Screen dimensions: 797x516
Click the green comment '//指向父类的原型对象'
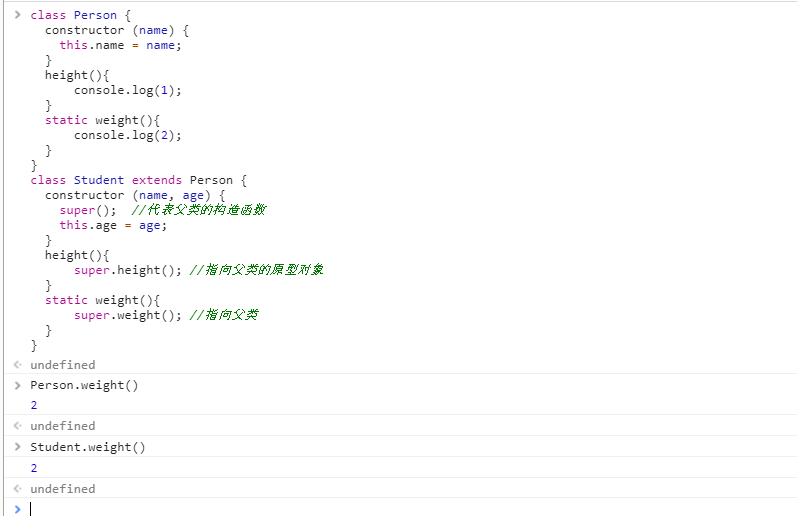tap(257, 270)
